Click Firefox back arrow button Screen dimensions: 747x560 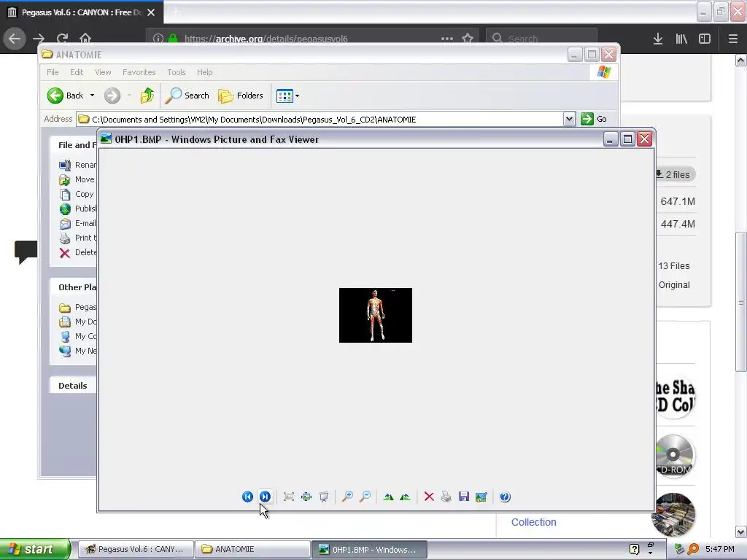coord(15,39)
